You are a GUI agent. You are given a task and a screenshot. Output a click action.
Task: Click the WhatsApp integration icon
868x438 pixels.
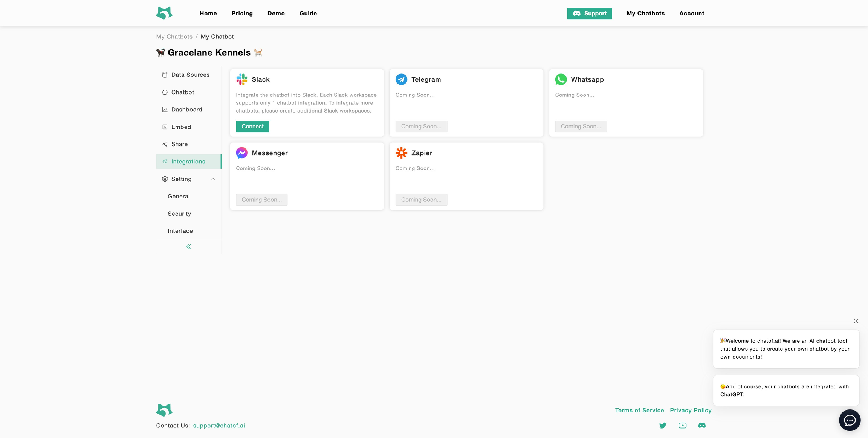(561, 79)
